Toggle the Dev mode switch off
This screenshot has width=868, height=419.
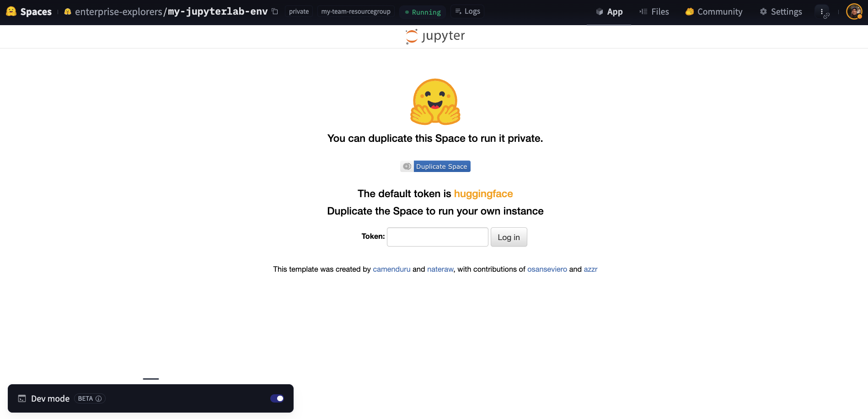click(277, 398)
